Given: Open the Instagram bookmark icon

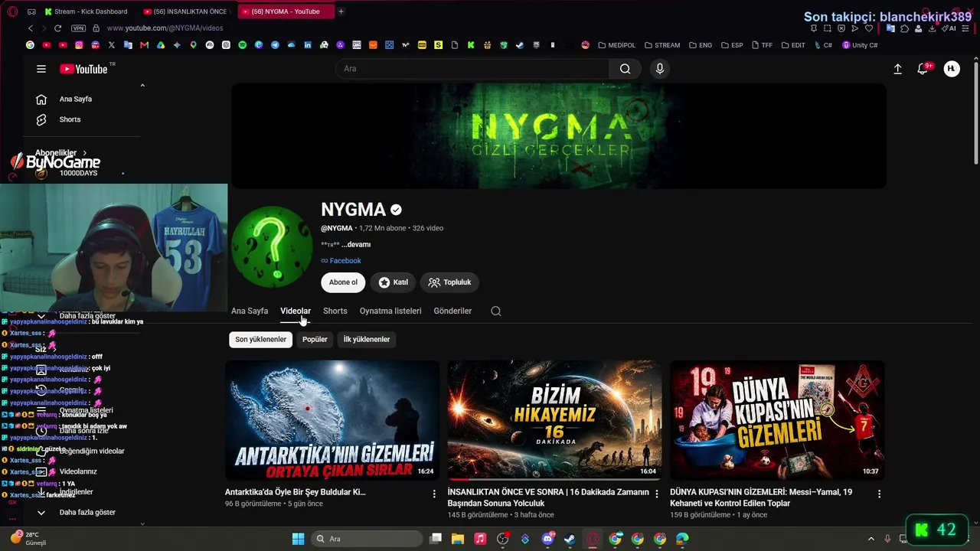Looking at the screenshot, I should pyautogui.click(x=79, y=45).
